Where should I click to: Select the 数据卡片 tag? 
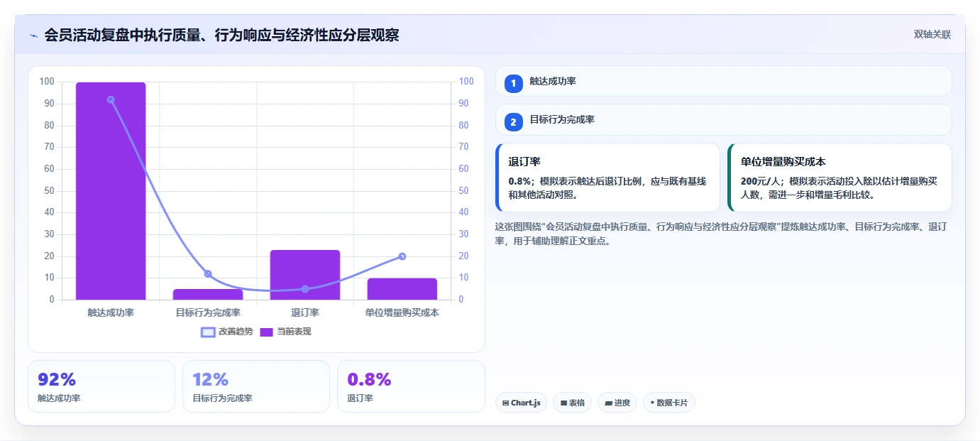(668, 403)
